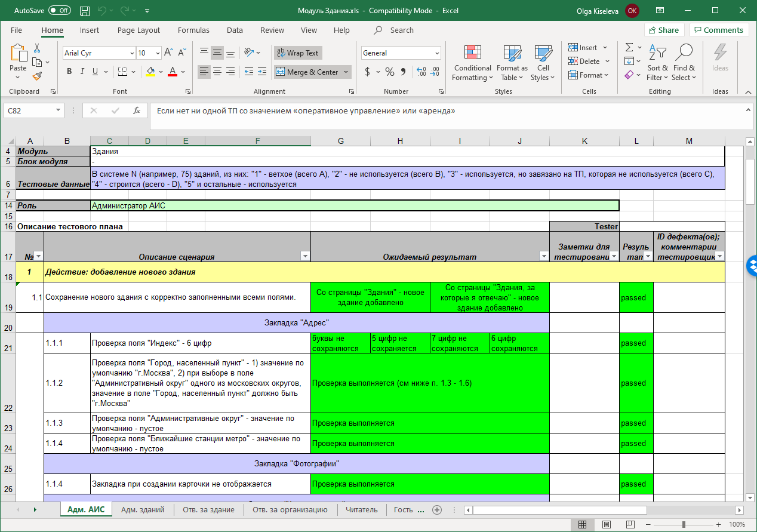Click the Align Right icon

230,72
